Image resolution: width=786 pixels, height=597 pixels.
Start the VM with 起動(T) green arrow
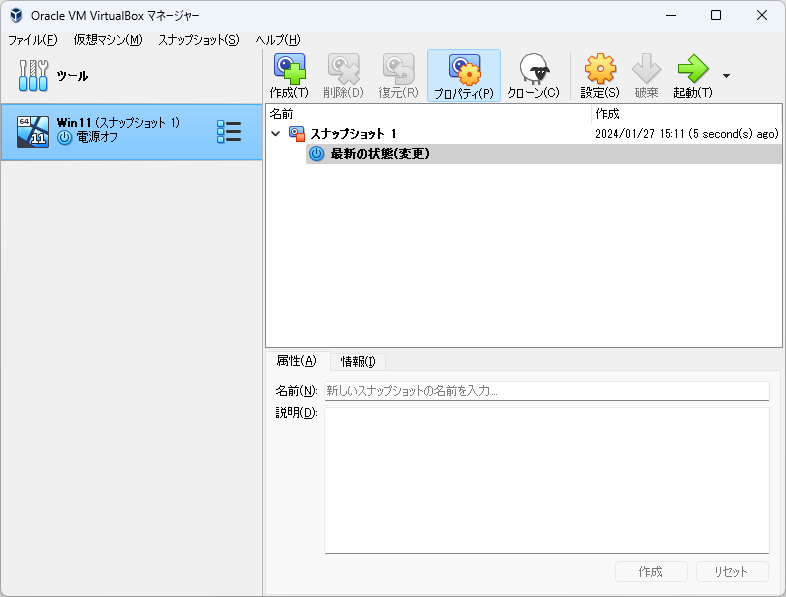[693, 69]
